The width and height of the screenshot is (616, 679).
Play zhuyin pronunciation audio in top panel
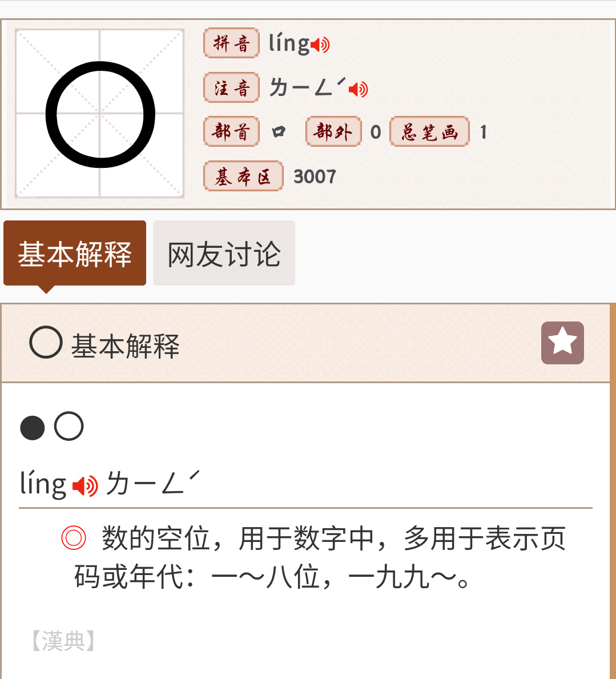[359, 89]
